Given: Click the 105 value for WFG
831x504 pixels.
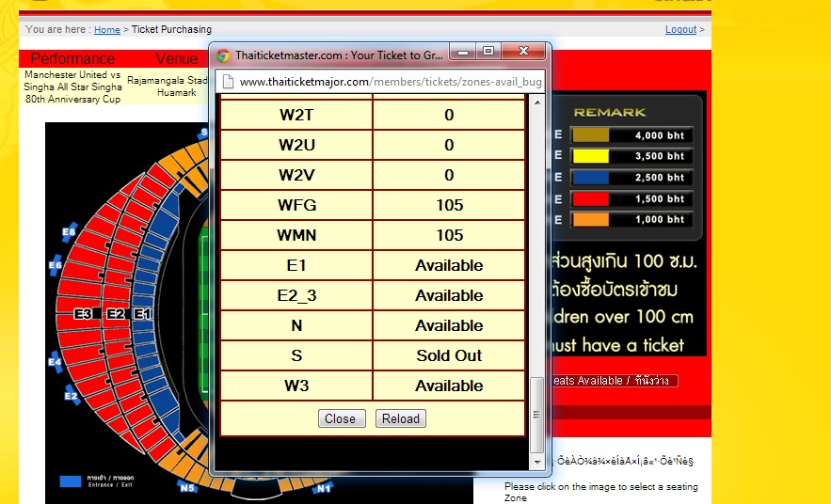Looking at the screenshot, I should pos(450,205).
